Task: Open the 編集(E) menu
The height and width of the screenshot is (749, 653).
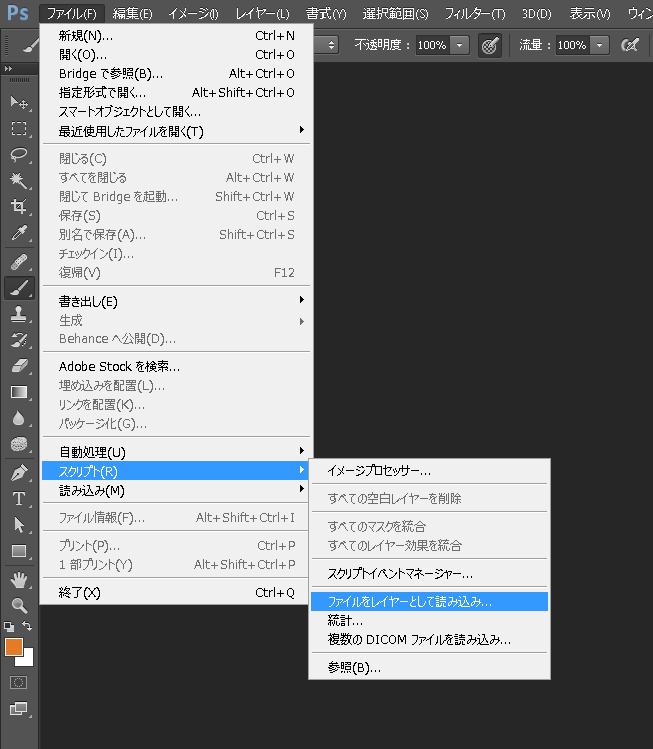Action: [x=132, y=14]
